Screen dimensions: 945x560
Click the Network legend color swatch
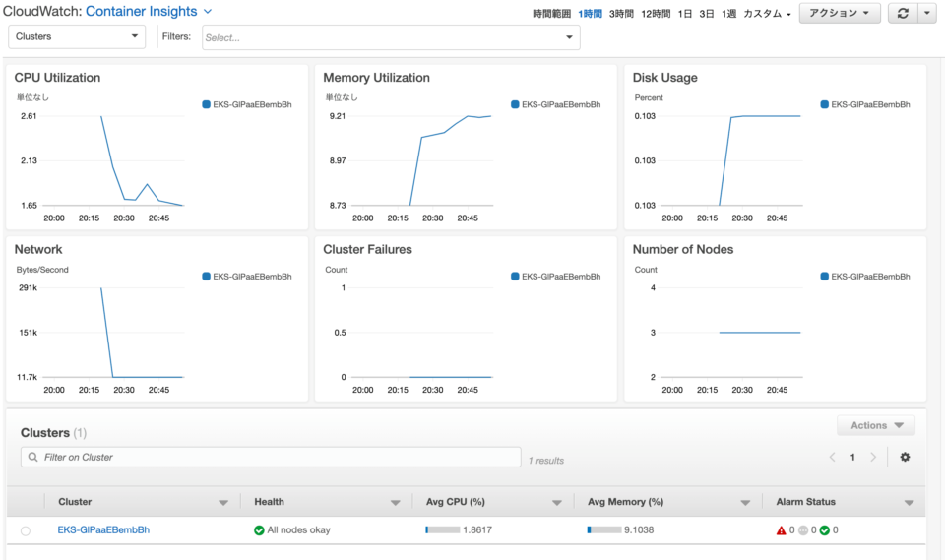click(206, 277)
